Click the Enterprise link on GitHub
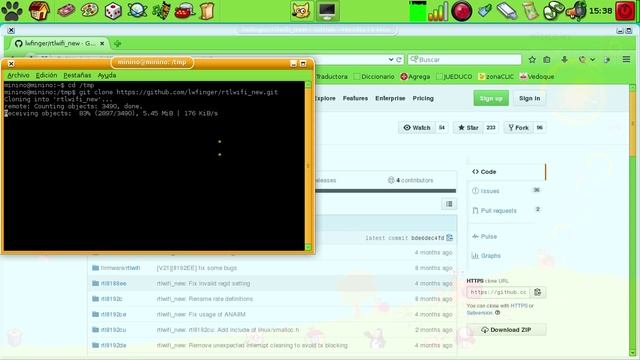 390,98
